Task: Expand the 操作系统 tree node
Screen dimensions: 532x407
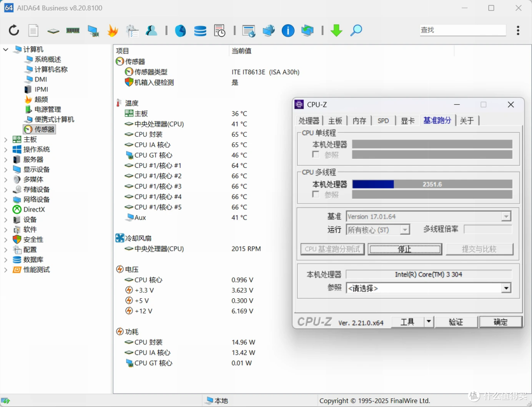Action: click(x=5, y=150)
